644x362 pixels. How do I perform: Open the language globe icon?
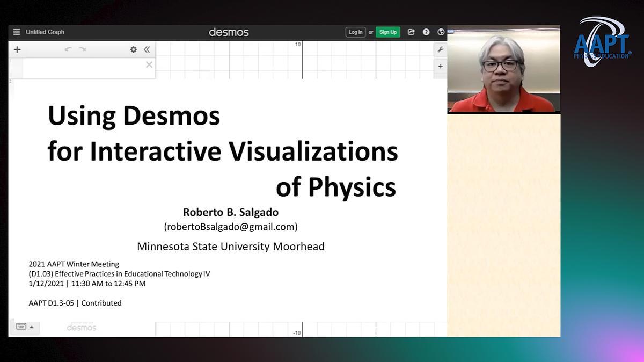tap(441, 32)
